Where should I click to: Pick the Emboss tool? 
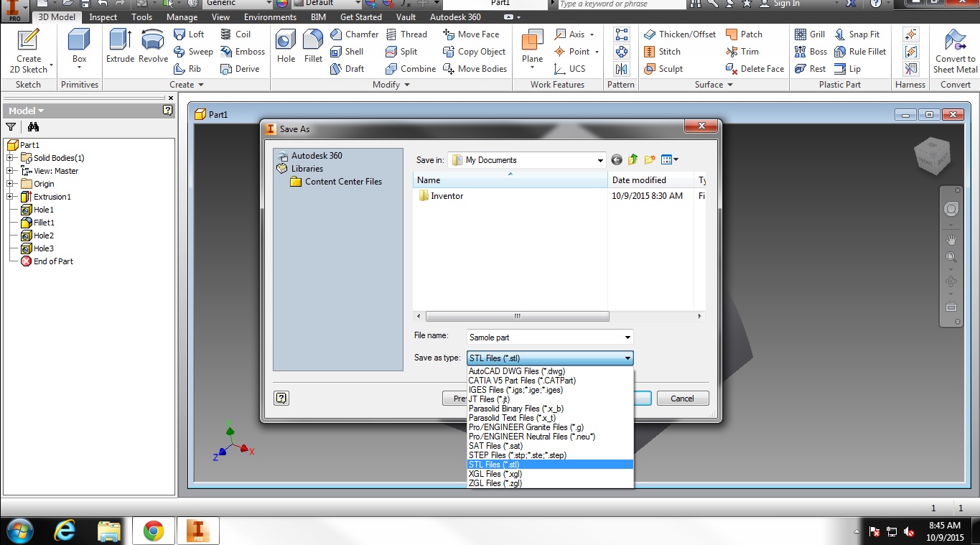243,52
